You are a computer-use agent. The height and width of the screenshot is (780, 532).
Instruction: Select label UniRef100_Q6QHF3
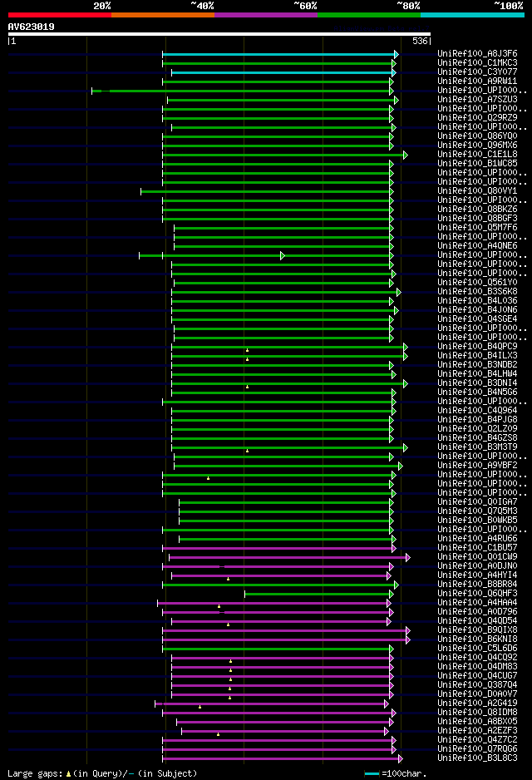(477, 594)
